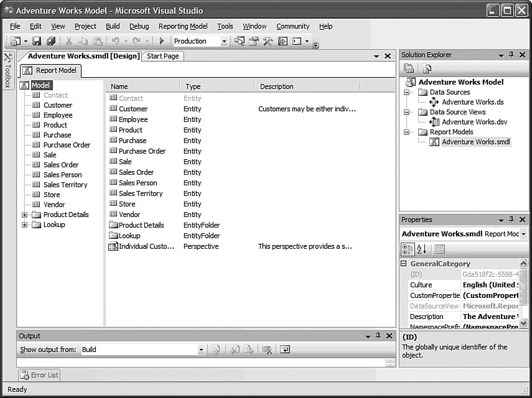Toggle Word Wrap icon in Output panel
The image size is (532, 398).
pos(284,349)
